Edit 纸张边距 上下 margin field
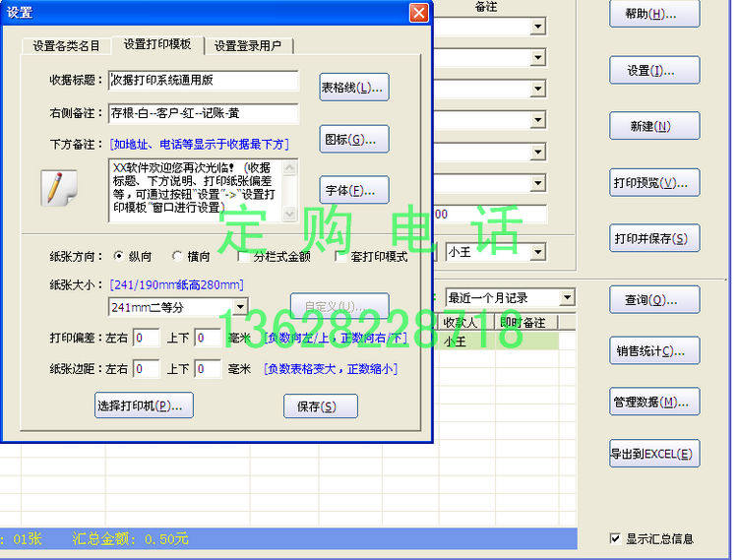The width and height of the screenshot is (738, 560). [208, 369]
